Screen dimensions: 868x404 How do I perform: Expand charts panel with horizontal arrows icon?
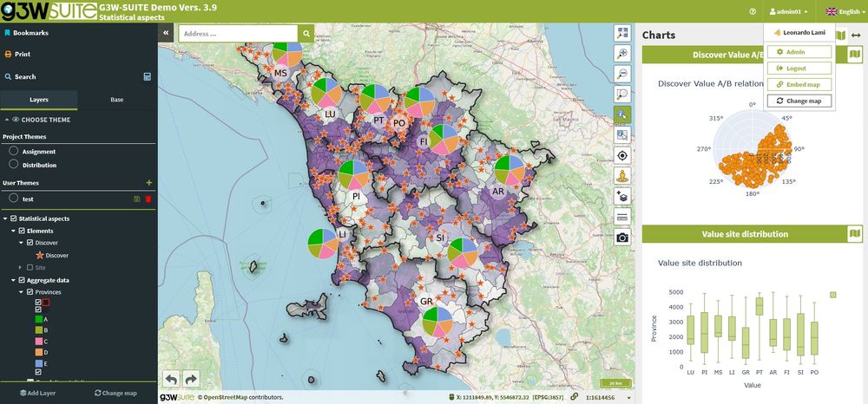(856, 36)
